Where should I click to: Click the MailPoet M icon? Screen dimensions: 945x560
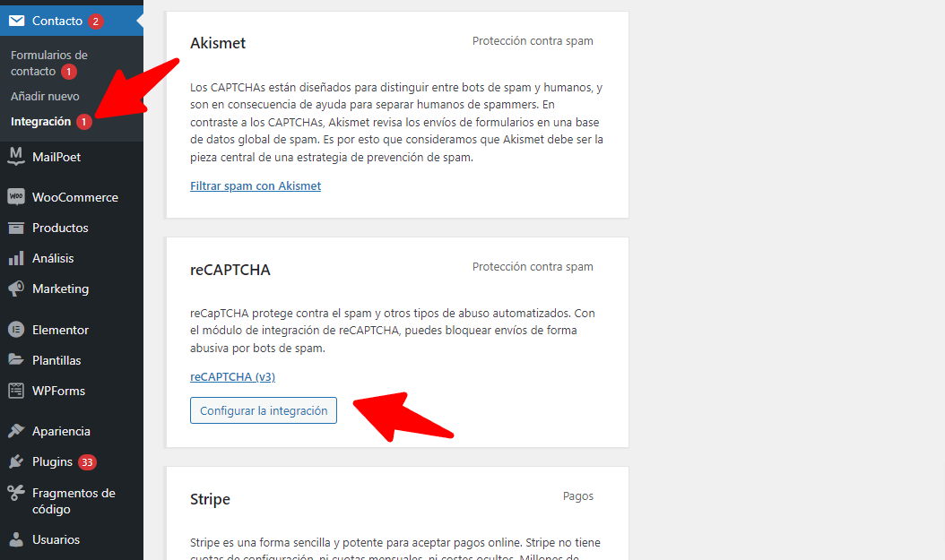[x=16, y=157]
